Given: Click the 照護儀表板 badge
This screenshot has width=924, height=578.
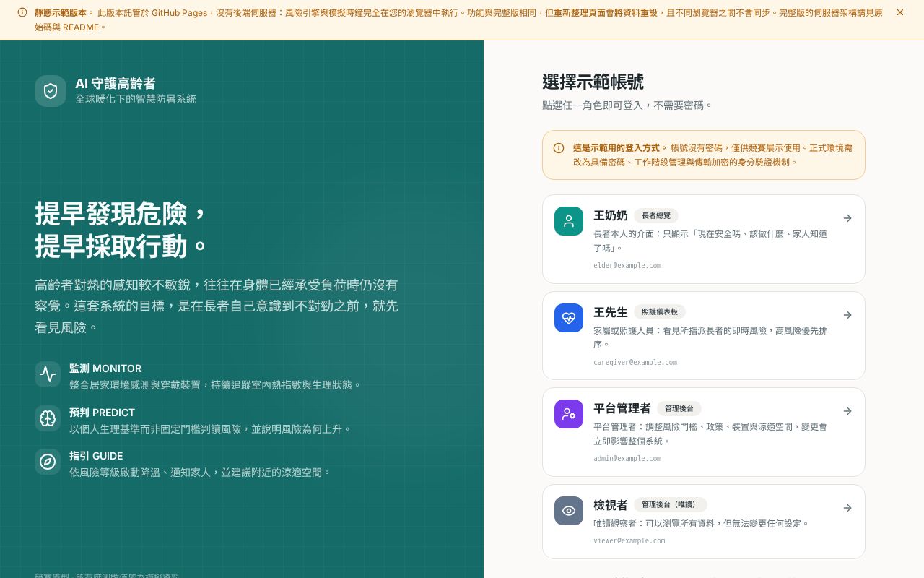Looking at the screenshot, I should coord(660,312).
